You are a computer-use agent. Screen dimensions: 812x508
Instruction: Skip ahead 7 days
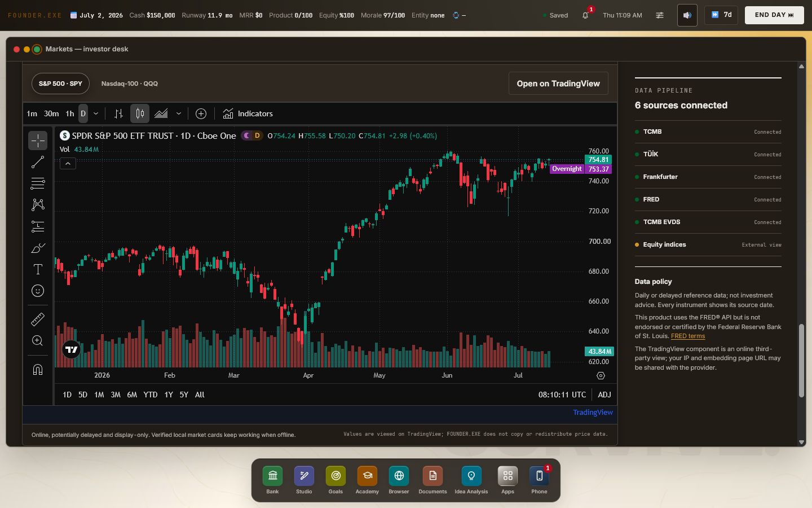coord(721,15)
